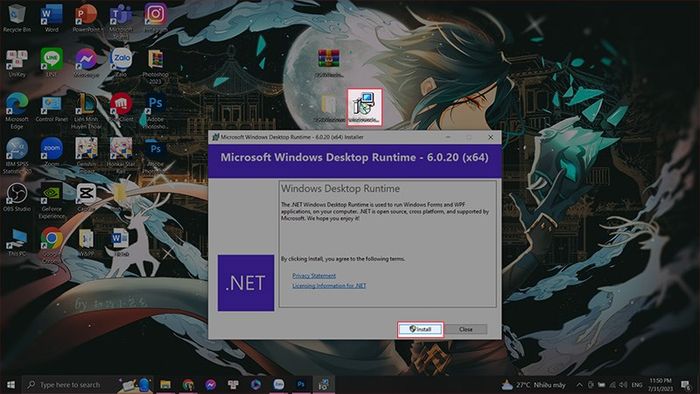Select the CapCut desktop shortcut
The height and width of the screenshot is (394, 700).
[86, 197]
